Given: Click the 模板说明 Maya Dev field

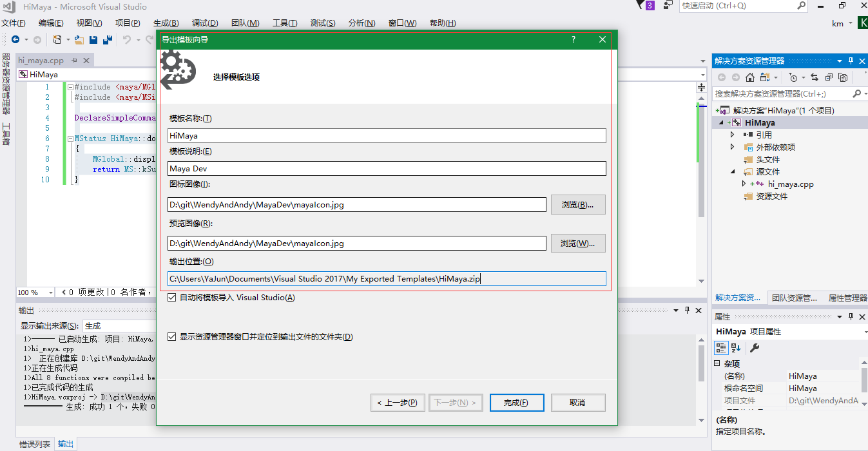Looking at the screenshot, I should [x=387, y=169].
